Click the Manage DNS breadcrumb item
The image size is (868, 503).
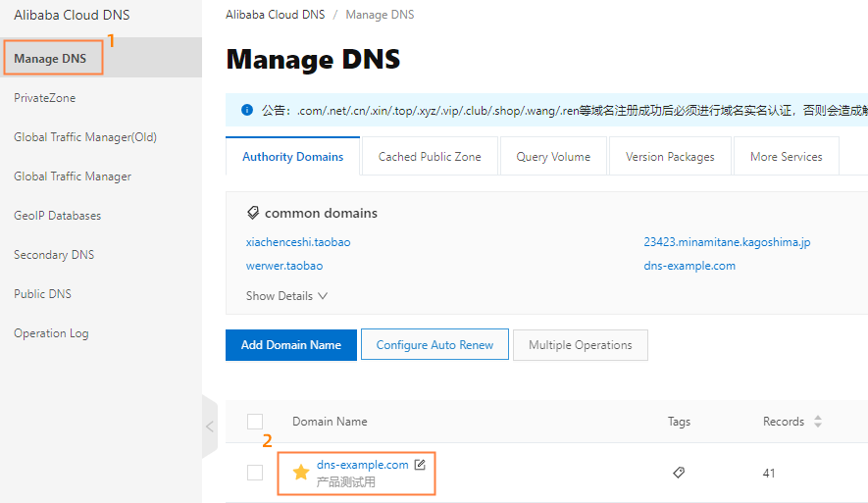click(380, 15)
